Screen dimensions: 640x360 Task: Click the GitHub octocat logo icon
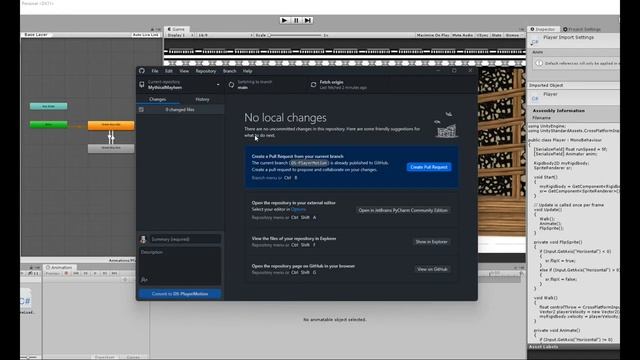coord(142,71)
